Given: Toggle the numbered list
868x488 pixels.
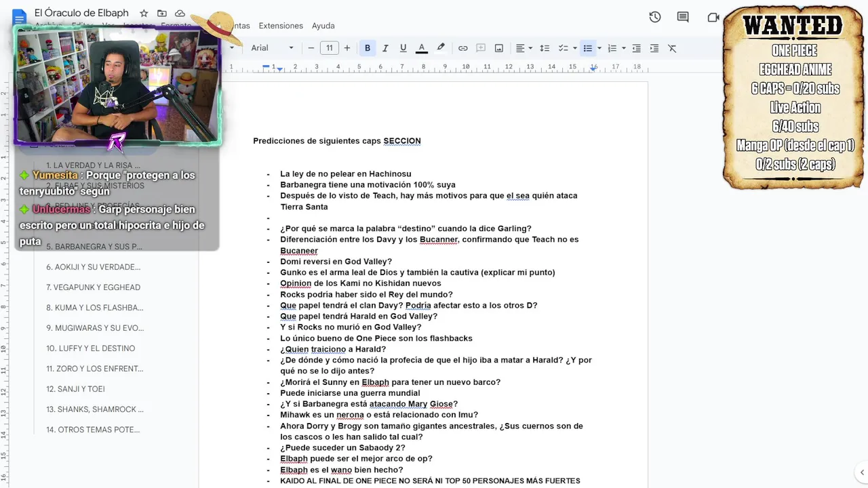Looking at the screenshot, I should (x=612, y=48).
